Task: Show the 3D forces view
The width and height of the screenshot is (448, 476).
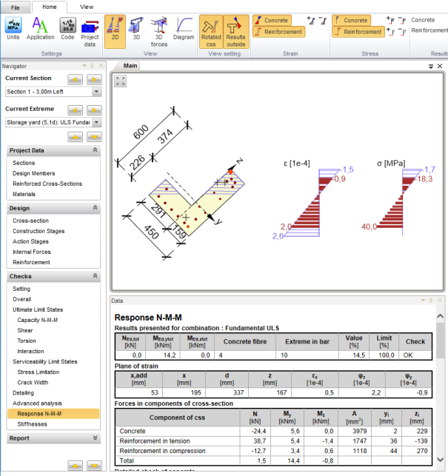Action: 159,30
